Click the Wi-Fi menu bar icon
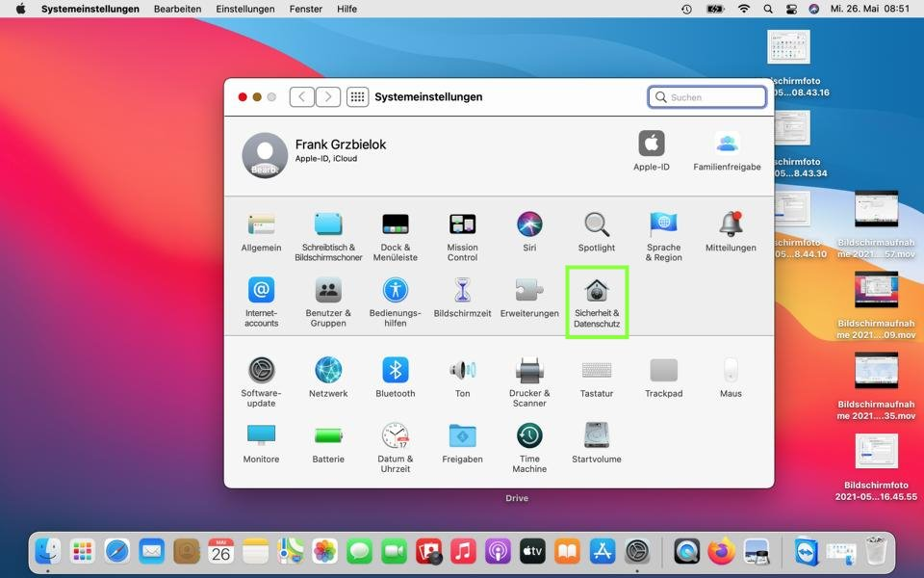Viewport: 924px width, 578px height. 744,9
